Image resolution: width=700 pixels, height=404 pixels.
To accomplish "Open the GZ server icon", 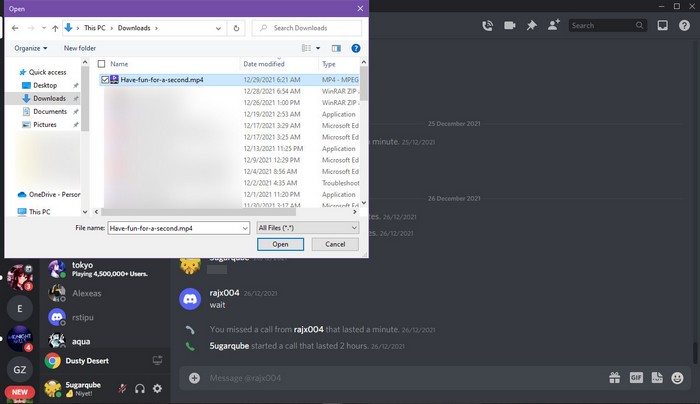I will [20, 369].
